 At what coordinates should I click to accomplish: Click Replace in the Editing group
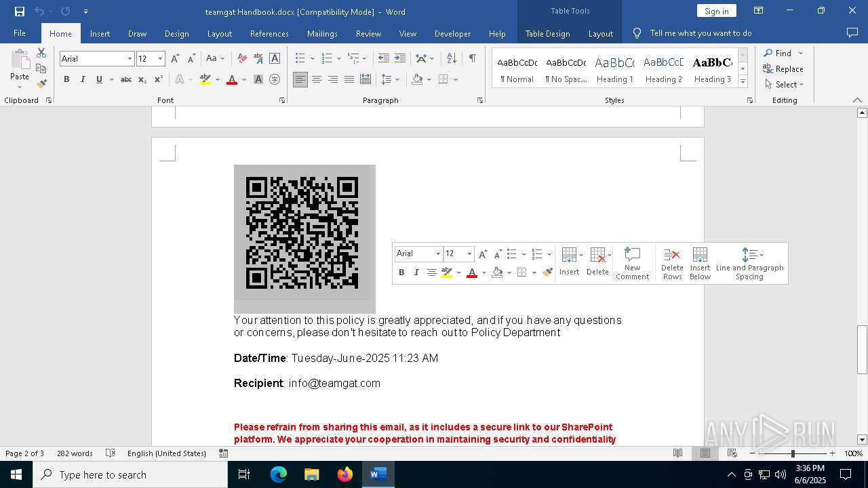pyautogui.click(x=783, y=68)
